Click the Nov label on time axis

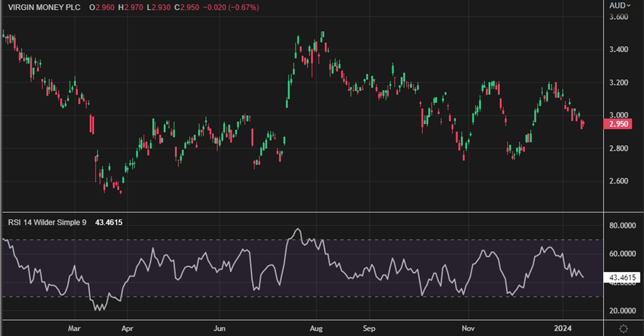pos(468,328)
